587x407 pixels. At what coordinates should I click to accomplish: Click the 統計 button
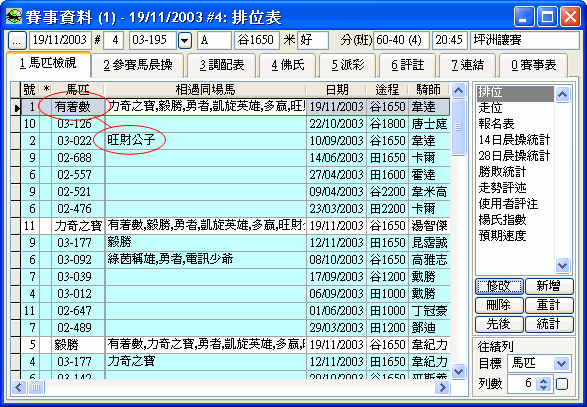pos(549,324)
